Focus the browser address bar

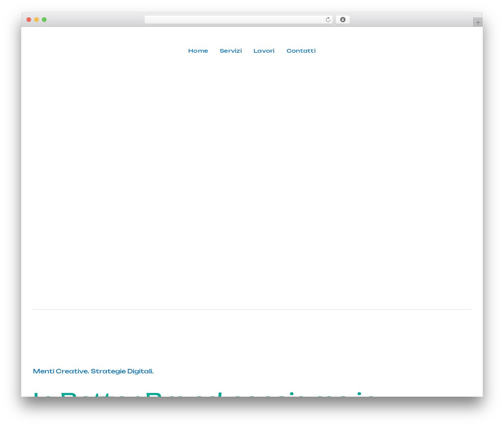pyautogui.click(x=239, y=20)
